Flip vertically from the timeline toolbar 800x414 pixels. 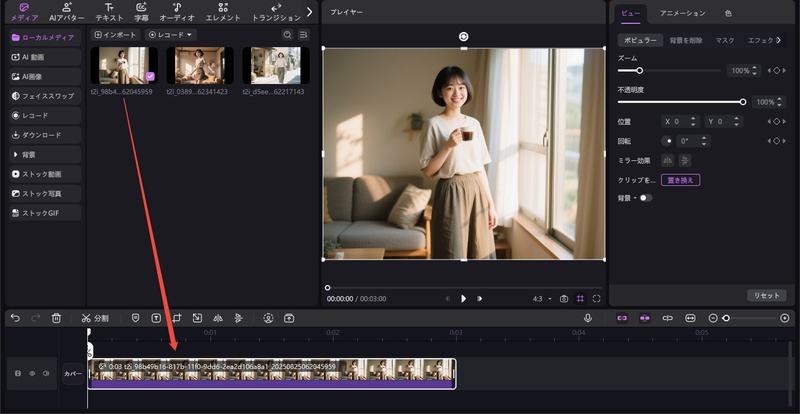coord(238,318)
